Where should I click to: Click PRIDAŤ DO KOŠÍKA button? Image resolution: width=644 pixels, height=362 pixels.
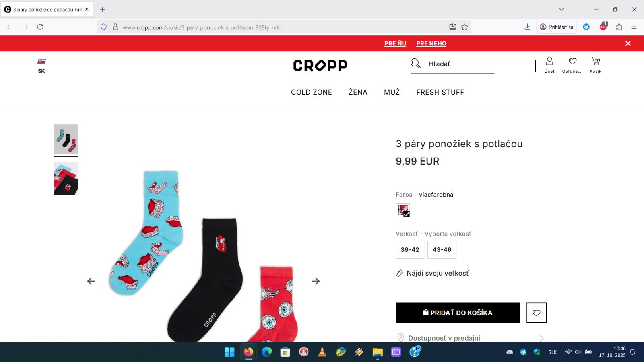click(x=458, y=313)
